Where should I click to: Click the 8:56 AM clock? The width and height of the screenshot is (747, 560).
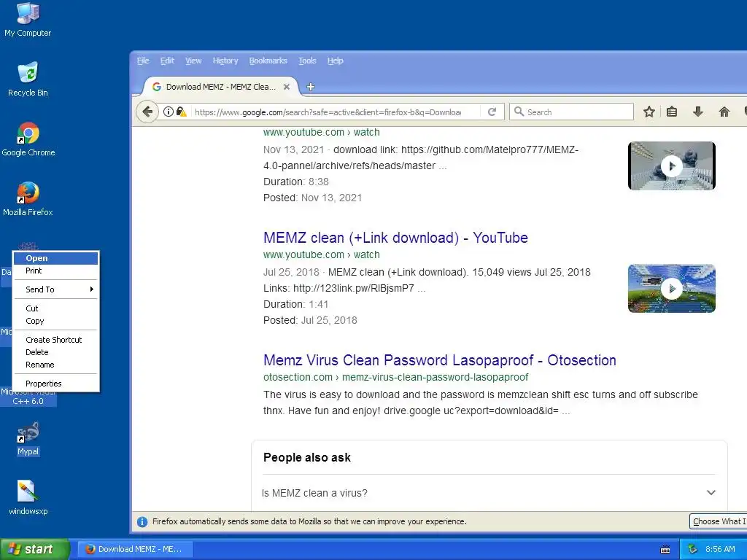click(720, 549)
